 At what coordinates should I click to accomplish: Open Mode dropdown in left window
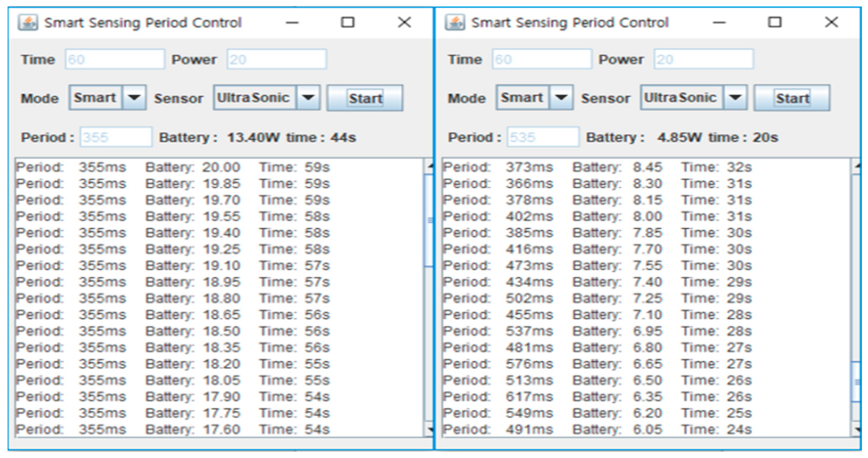[x=134, y=98]
